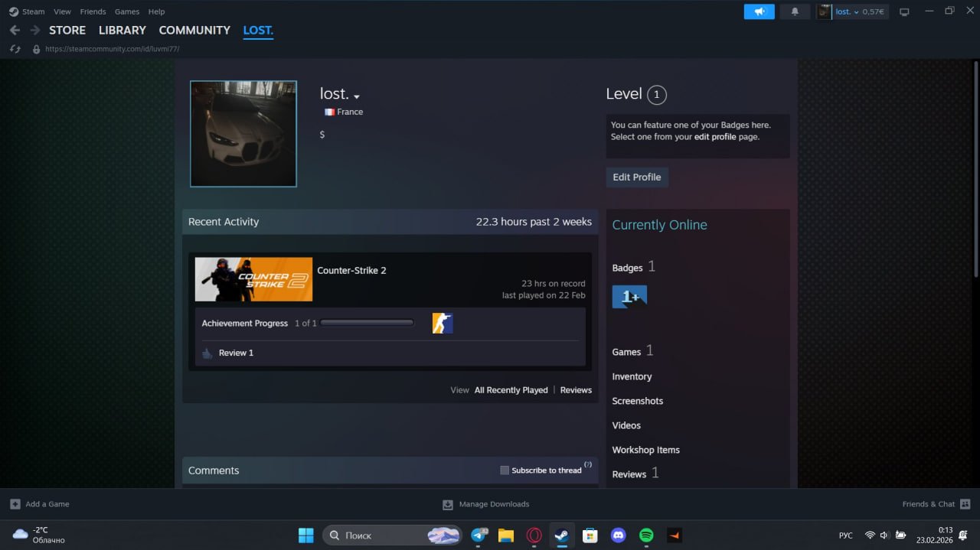Click the page's vertical scrollbar
The image size is (980, 550).
click(x=975, y=168)
